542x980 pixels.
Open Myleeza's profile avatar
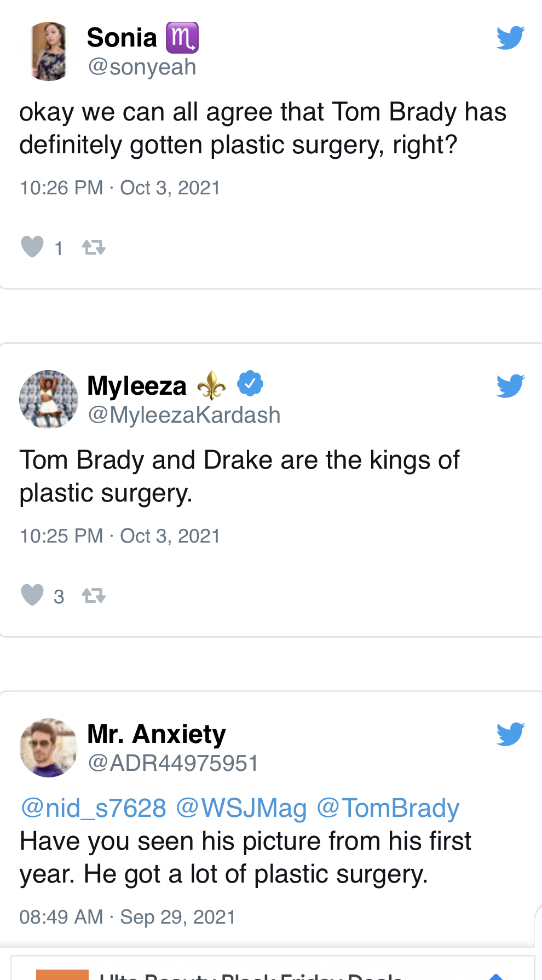pyautogui.click(x=49, y=399)
